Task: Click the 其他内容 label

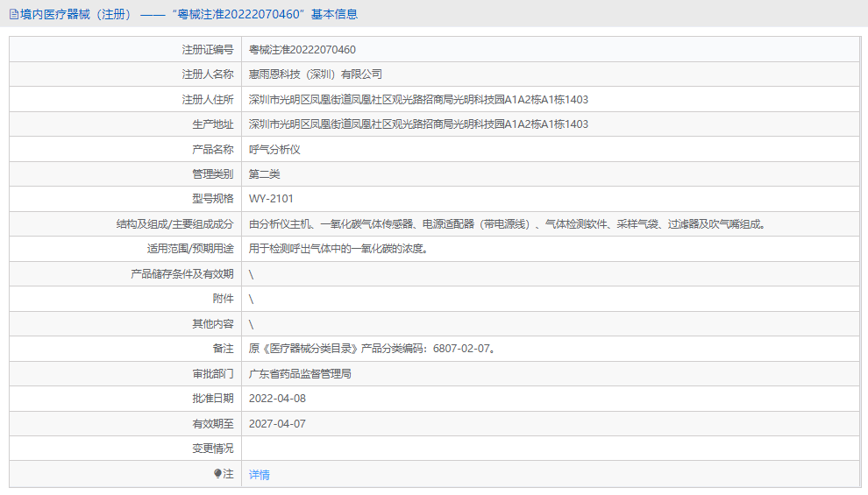Action: point(212,323)
